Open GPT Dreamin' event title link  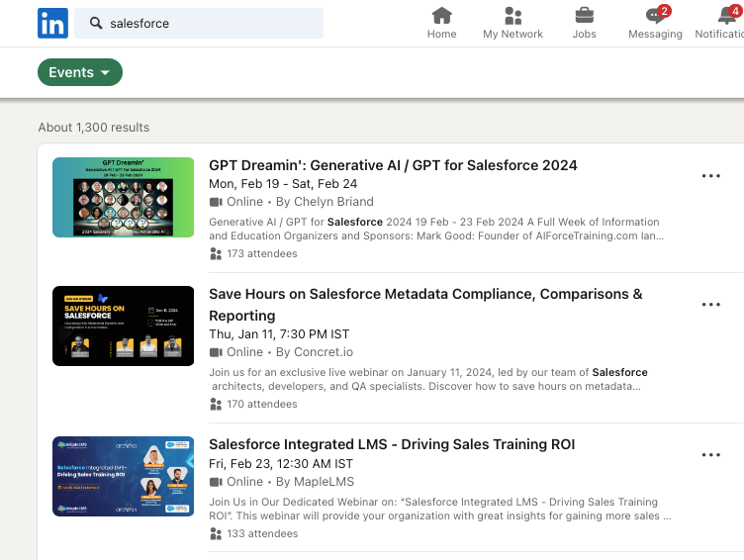(x=393, y=165)
